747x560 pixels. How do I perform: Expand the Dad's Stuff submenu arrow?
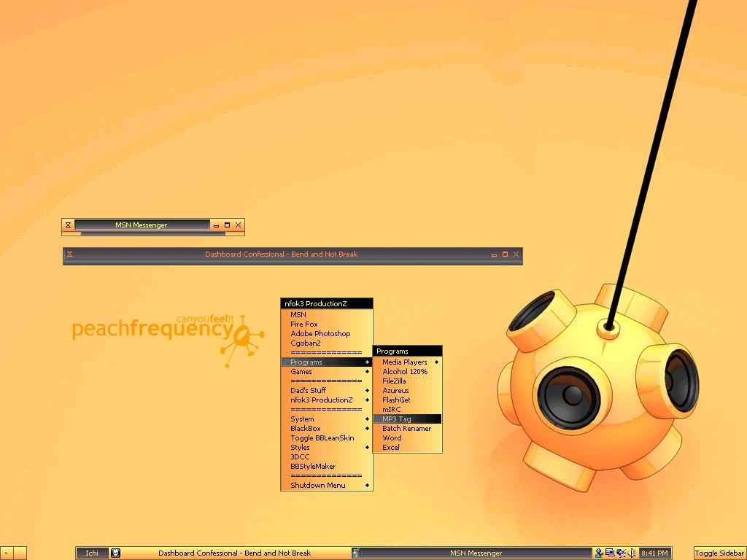click(368, 391)
